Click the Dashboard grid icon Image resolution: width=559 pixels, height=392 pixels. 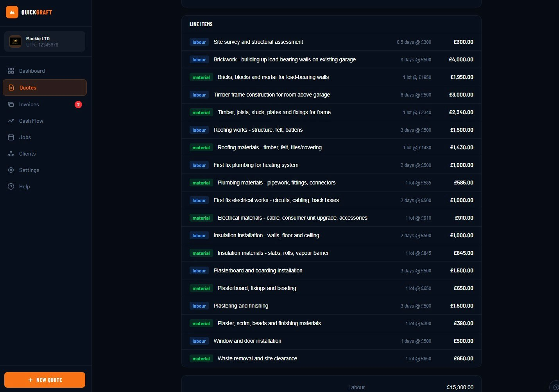click(11, 71)
